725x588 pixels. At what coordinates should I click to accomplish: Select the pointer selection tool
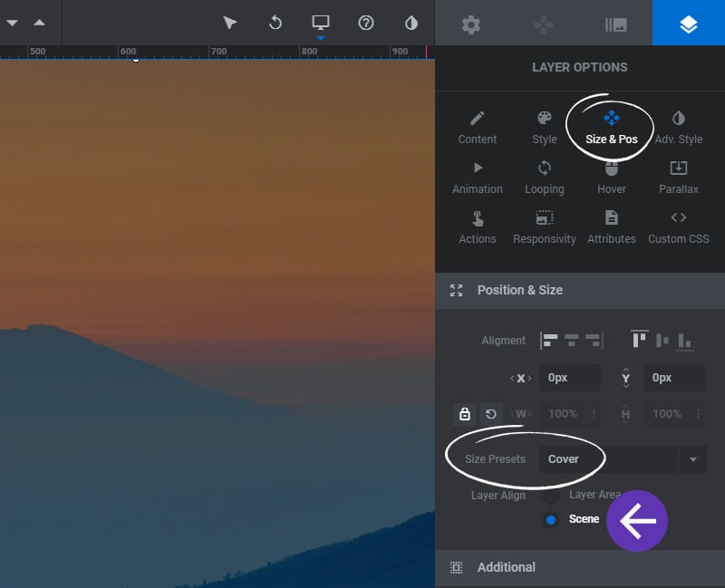click(x=230, y=23)
